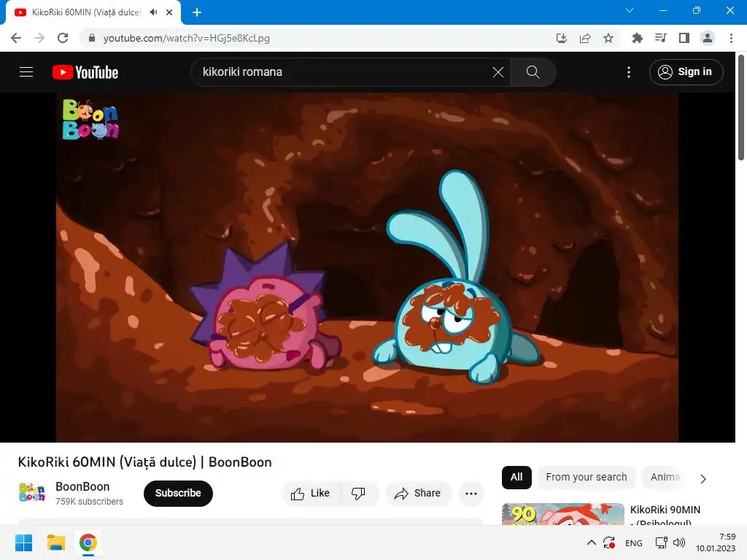Share this page icon in address bar
747x560 pixels.
[x=585, y=38]
